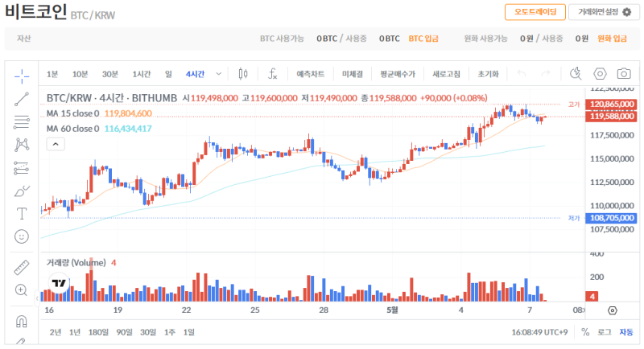This screenshot has height=349, width=644.
Task: Set the range to 1일
Action: coord(188,332)
